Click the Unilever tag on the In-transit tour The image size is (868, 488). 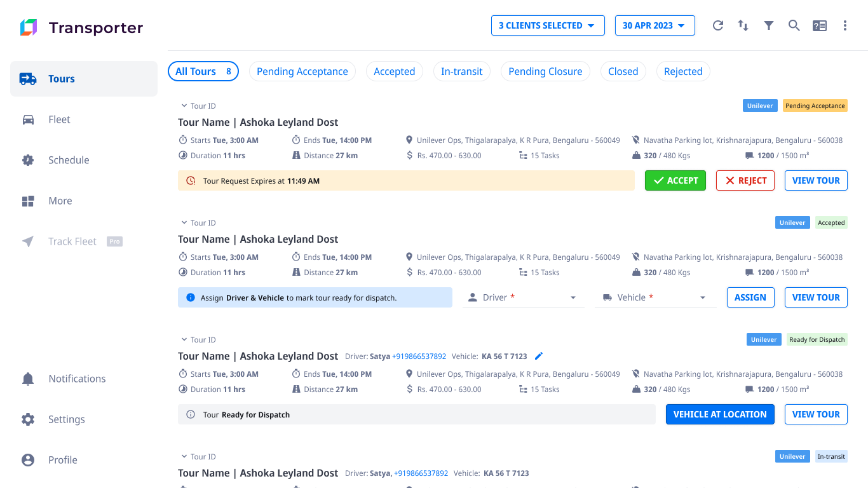pyautogui.click(x=792, y=457)
